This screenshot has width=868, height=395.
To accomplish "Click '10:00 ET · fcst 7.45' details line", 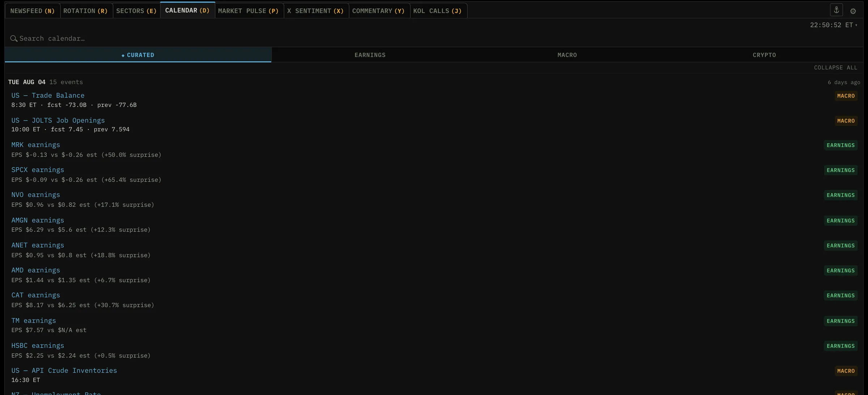I will pyautogui.click(x=70, y=129).
